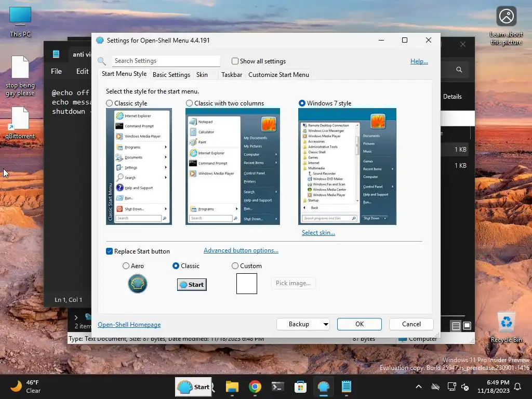The width and height of the screenshot is (532, 399).
Task: Open the 'Select skin...' link
Action: (x=318, y=233)
